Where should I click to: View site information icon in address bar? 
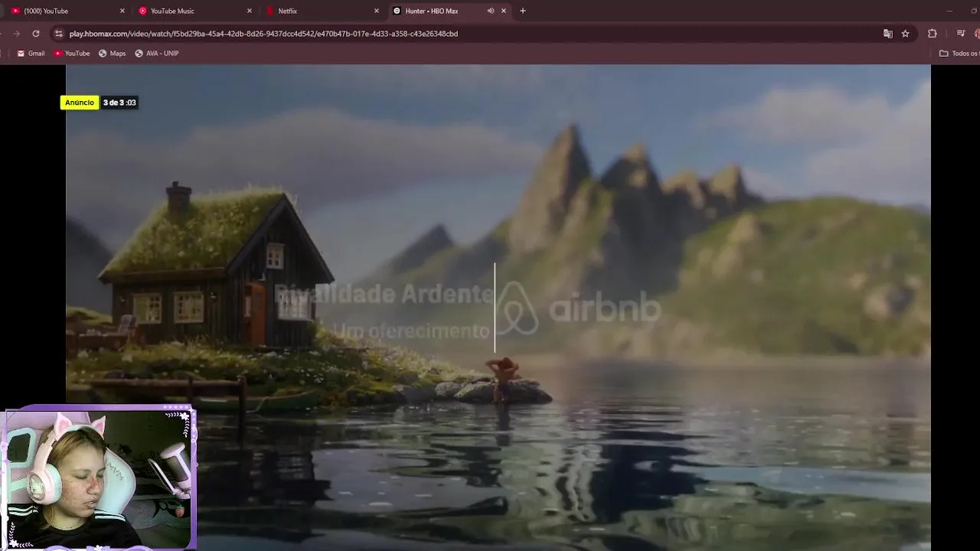click(59, 34)
